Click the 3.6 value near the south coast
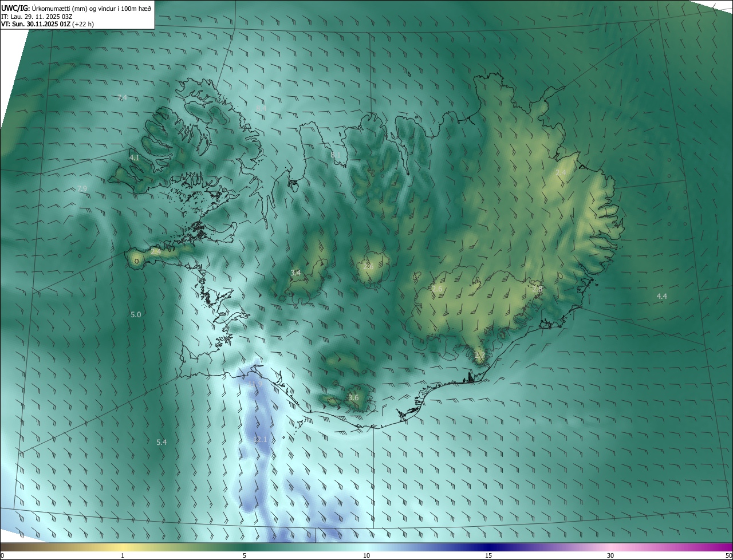This screenshot has width=733, height=560. [353, 398]
